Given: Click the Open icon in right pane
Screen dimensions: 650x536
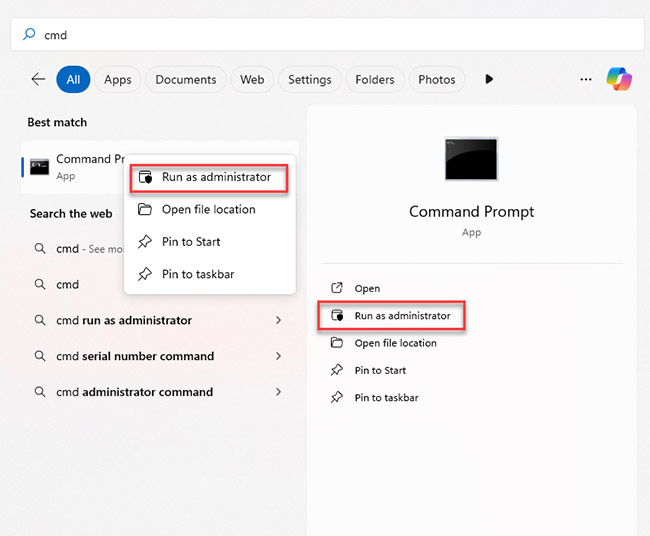Looking at the screenshot, I should [337, 288].
